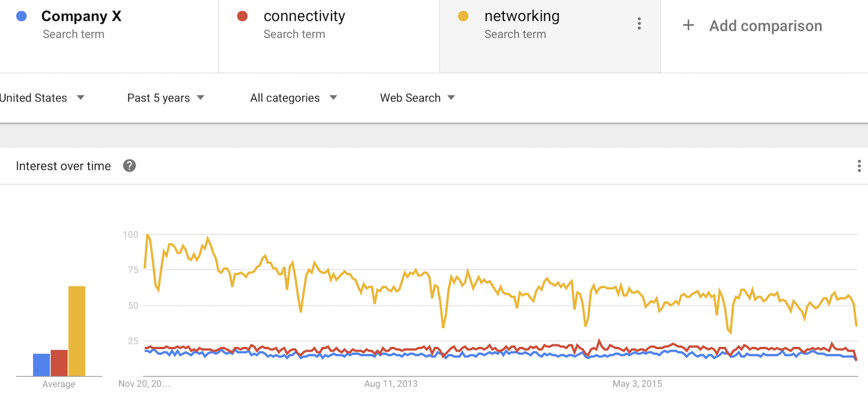Expand the All categories dropdown

[293, 98]
